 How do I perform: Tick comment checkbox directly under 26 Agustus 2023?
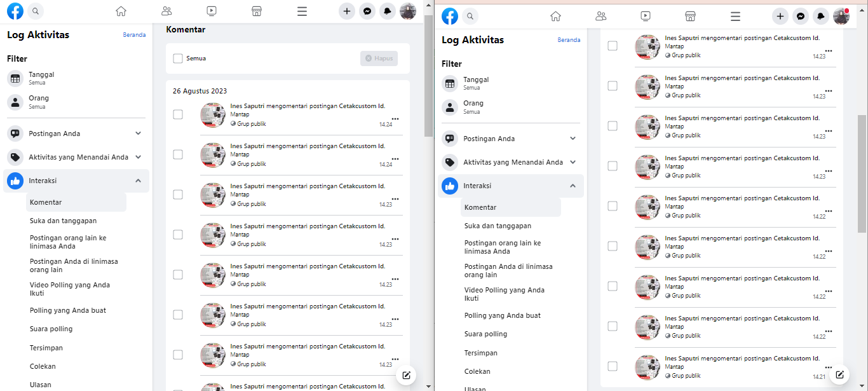[178, 114]
